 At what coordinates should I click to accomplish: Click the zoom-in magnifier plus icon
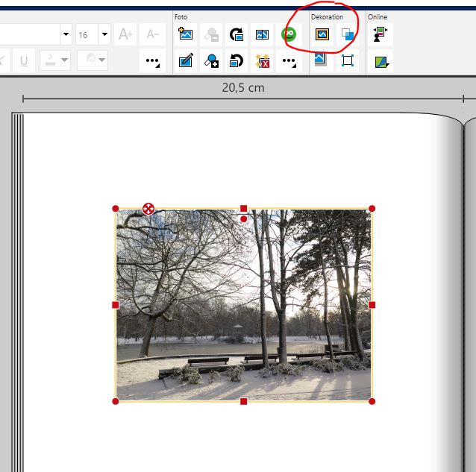211,60
